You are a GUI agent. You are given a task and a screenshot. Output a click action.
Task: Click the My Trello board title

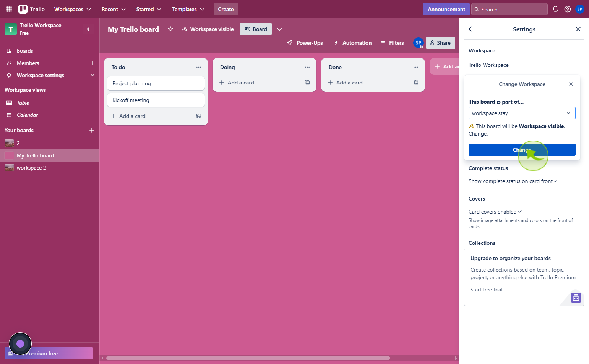pos(133,29)
